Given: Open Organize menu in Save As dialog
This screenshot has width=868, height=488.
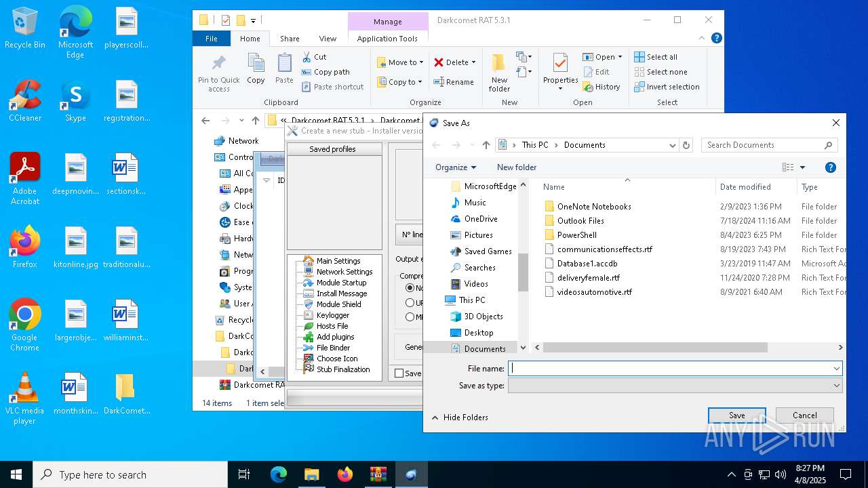Looking at the screenshot, I should 456,167.
